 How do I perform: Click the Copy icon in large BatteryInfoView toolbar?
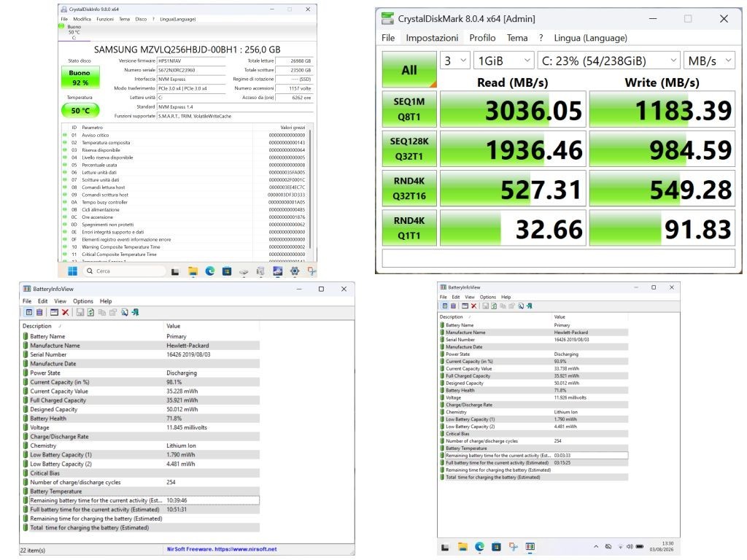tap(102, 312)
